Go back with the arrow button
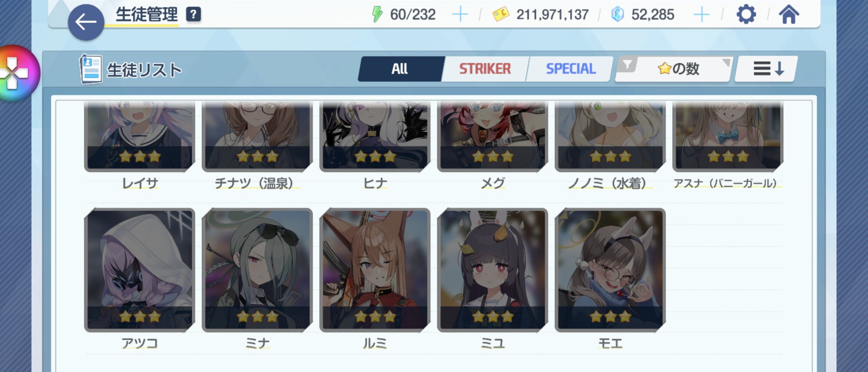The height and width of the screenshot is (372, 868). point(85,22)
